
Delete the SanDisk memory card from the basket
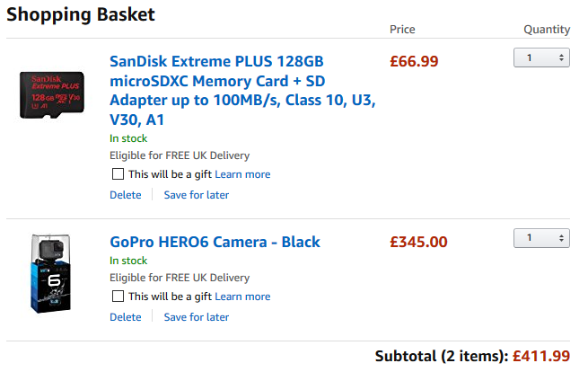[x=125, y=195]
